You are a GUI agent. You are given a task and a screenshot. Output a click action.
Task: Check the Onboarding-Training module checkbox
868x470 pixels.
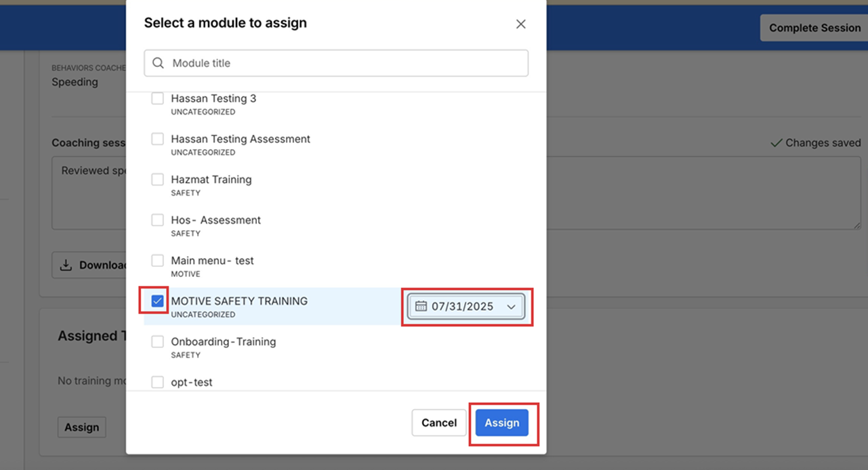point(157,342)
